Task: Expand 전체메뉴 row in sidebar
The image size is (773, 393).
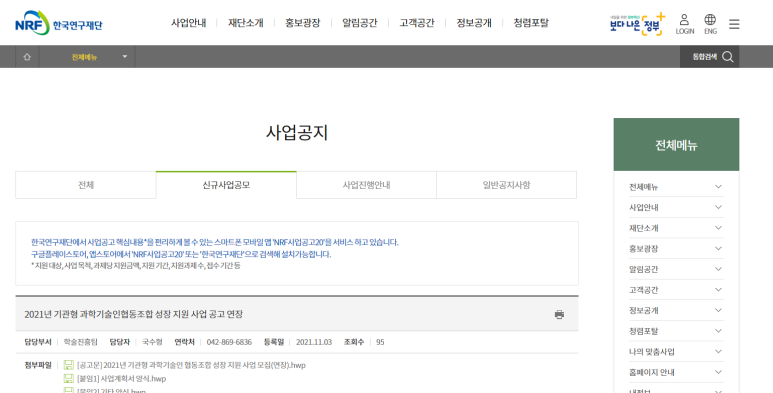Action: [676, 187]
